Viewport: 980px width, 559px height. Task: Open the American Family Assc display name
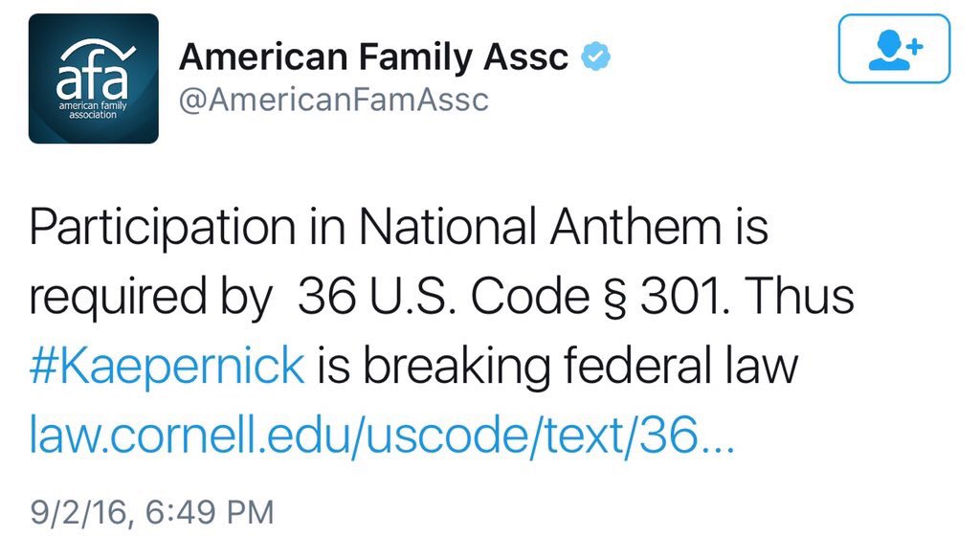[x=373, y=56]
